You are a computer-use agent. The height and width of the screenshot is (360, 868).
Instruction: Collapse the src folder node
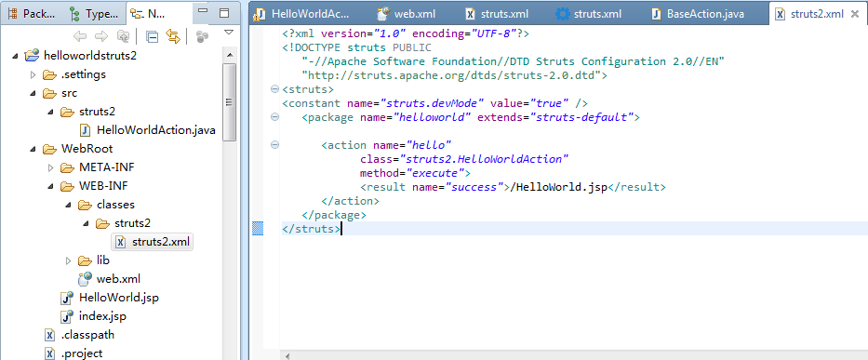click(x=33, y=93)
